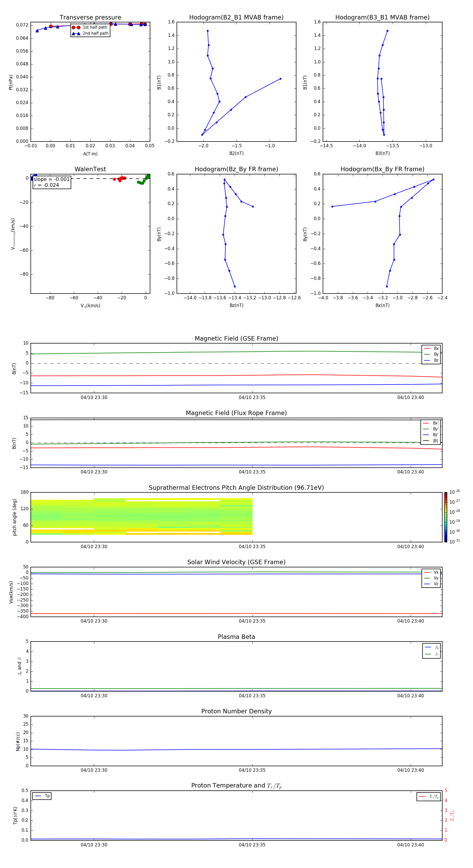473x868 pixels.
Task: Click 'Magnetic Field (GSE Frame)' title
Action: (x=236, y=339)
